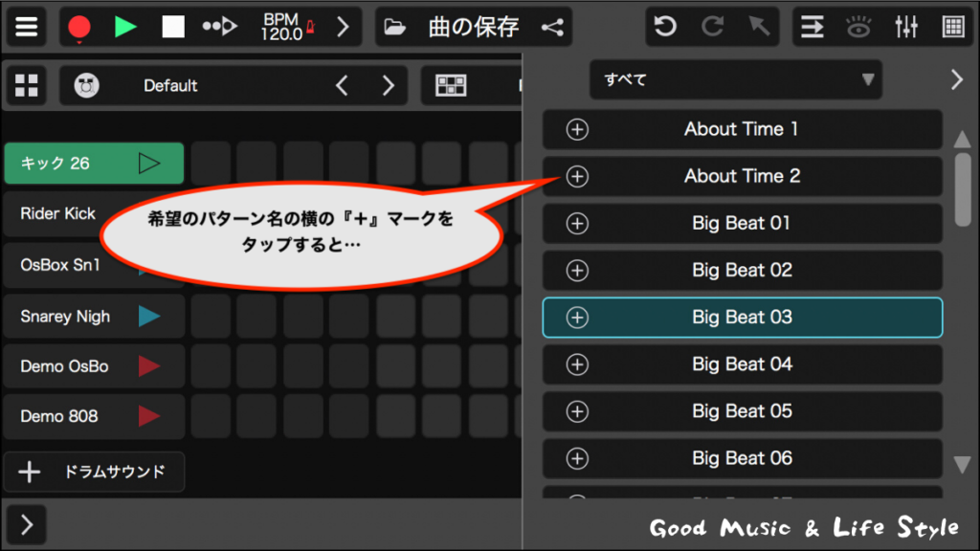Add the Big Beat 06 pattern

click(x=577, y=458)
